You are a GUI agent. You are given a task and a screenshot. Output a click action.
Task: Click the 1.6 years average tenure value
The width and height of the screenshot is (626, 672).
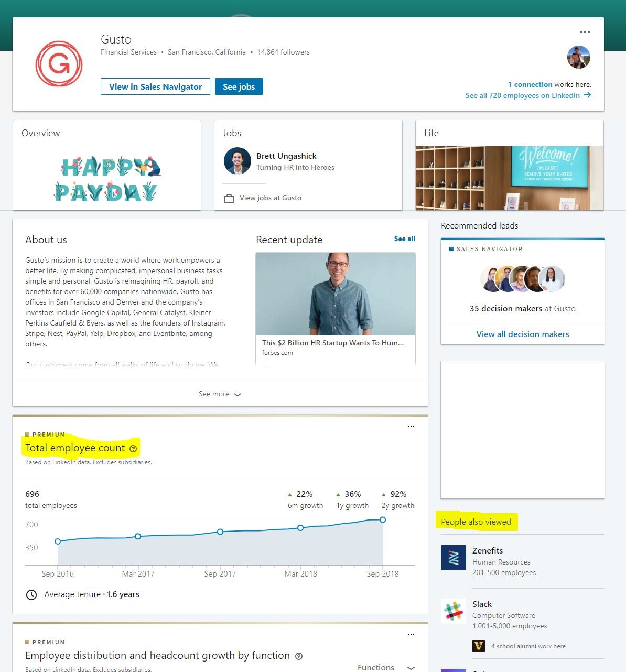pos(123,594)
